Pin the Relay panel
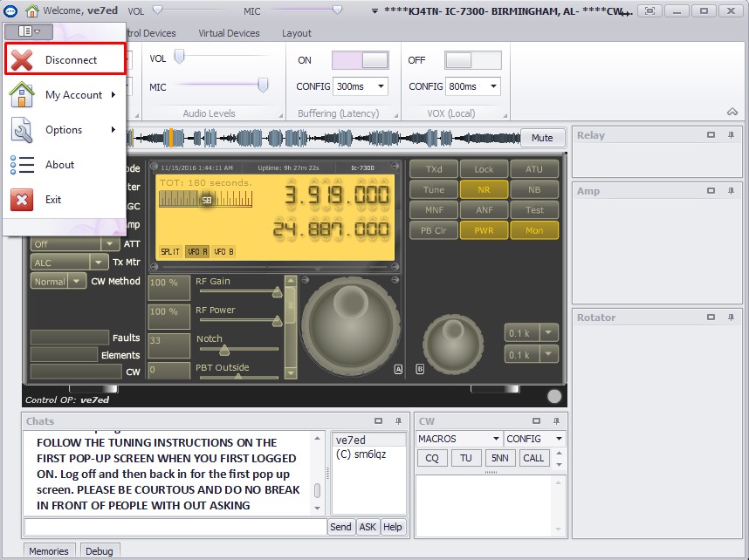Viewport: 749px width, 560px height. [x=731, y=135]
